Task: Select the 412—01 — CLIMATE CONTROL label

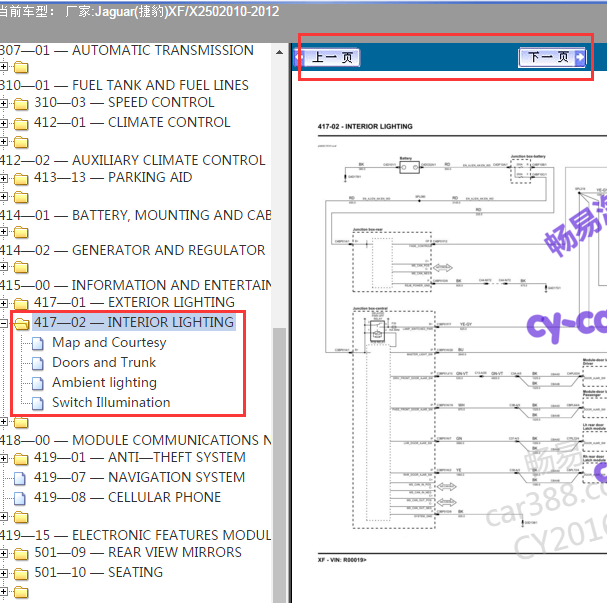Action: [132, 122]
